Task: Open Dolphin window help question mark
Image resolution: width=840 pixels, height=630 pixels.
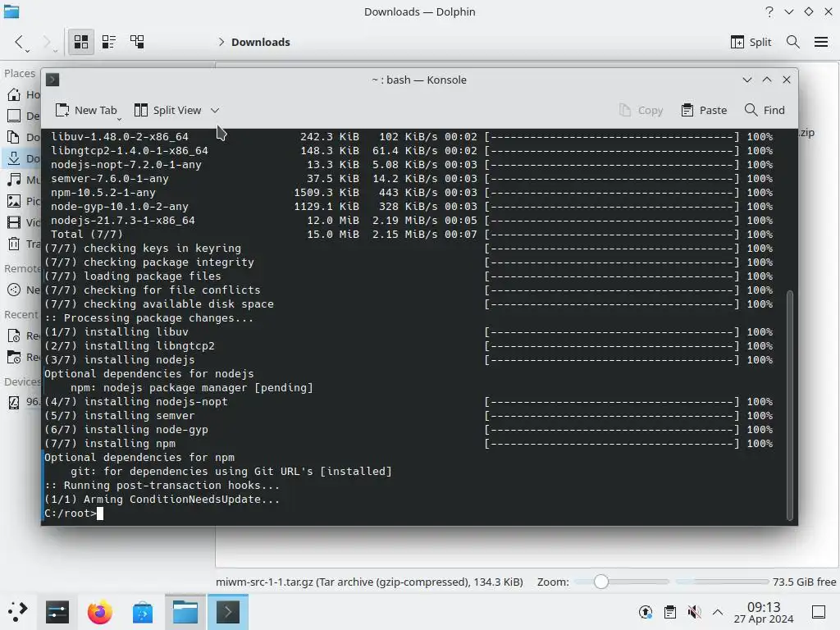Action: (769, 11)
